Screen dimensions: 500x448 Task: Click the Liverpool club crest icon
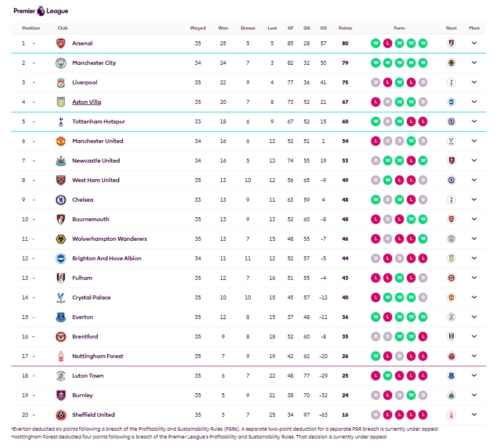pos(61,83)
